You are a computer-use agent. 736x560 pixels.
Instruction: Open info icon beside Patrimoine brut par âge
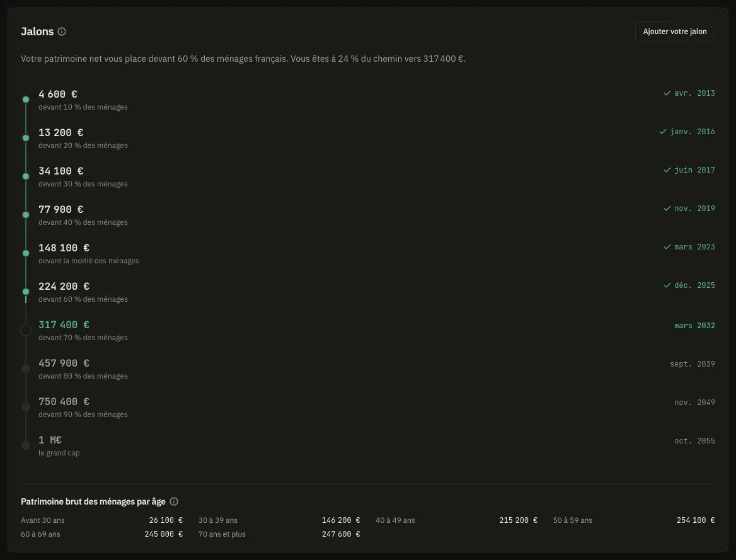(174, 501)
